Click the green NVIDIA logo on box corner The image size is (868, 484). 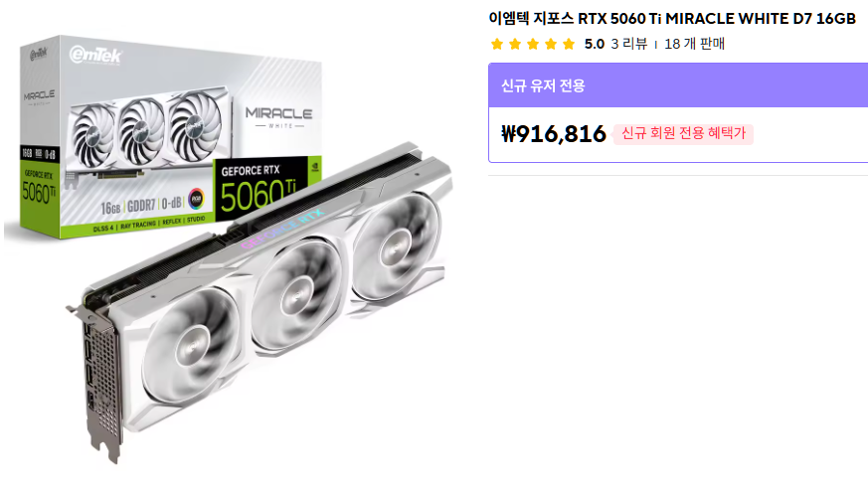(314, 166)
